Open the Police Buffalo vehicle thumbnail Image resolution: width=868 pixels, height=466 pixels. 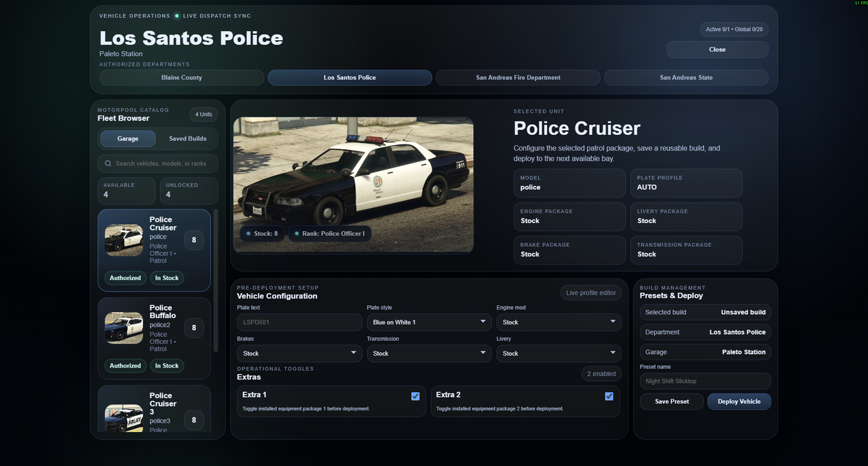pos(124,328)
